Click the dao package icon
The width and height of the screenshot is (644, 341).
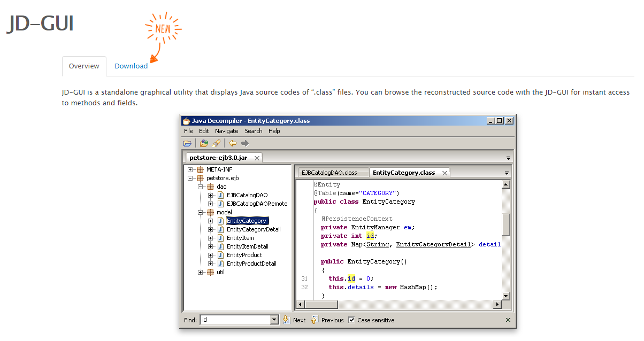coord(211,187)
